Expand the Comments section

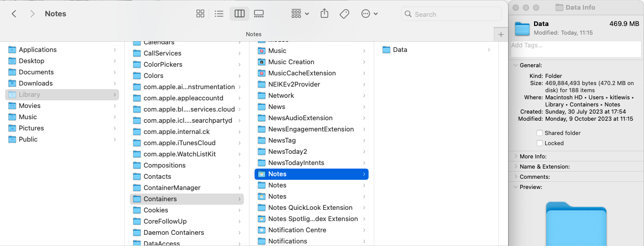click(515, 177)
